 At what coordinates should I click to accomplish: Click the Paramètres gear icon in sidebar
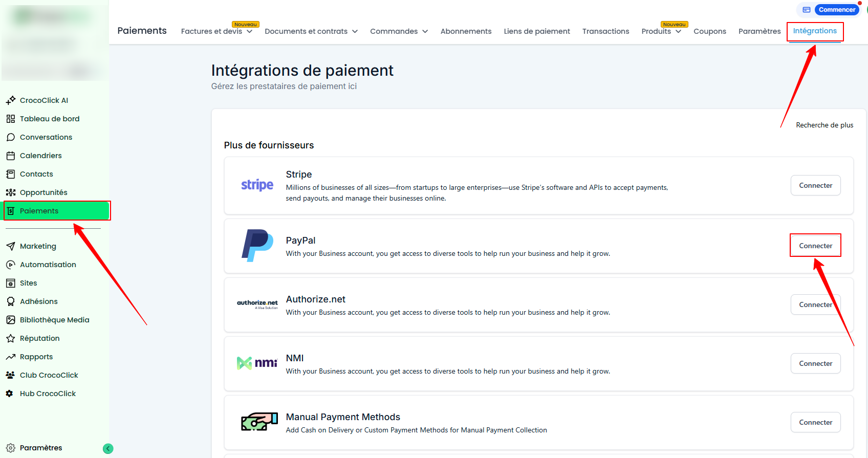tap(11, 448)
